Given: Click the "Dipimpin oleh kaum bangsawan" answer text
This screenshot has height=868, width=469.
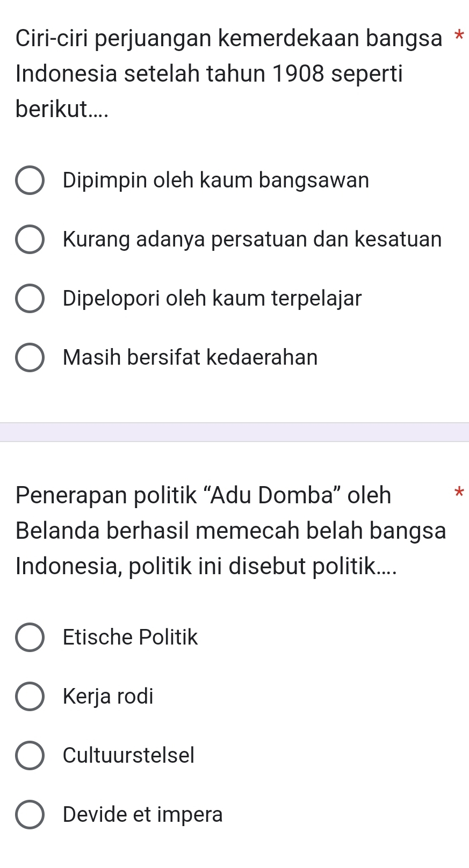Looking at the screenshot, I should click(216, 180).
